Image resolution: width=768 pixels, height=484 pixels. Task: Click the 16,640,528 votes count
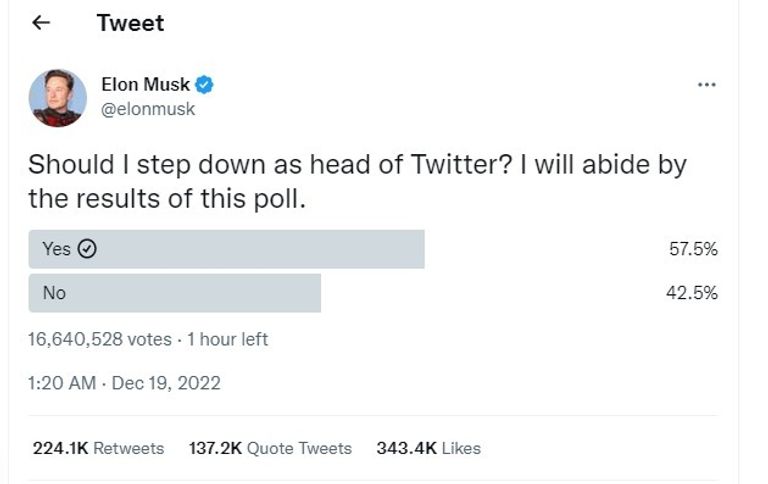coord(100,339)
